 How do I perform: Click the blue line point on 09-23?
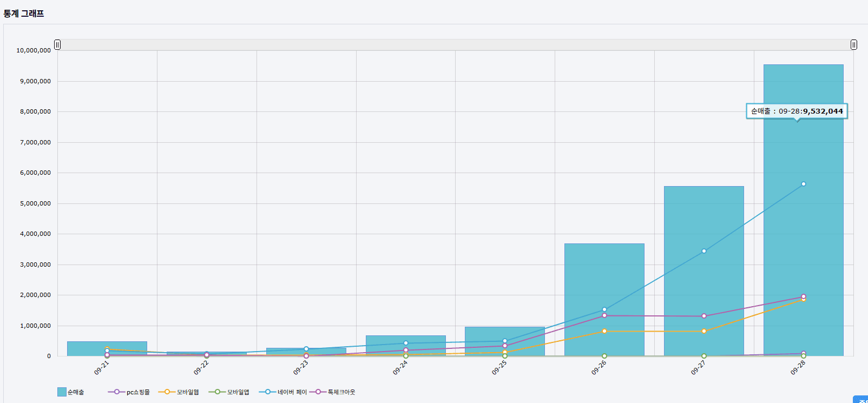pos(306,349)
